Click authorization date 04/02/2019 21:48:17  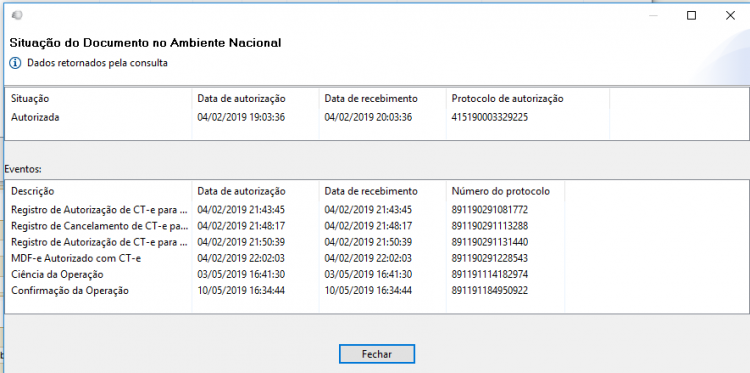241,226
